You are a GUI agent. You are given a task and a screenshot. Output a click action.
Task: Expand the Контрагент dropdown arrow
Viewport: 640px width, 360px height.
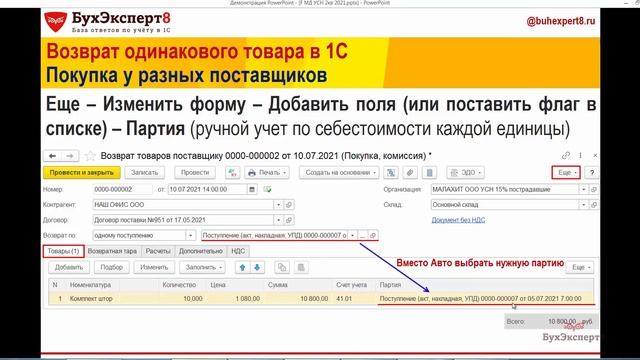click(278, 204)
